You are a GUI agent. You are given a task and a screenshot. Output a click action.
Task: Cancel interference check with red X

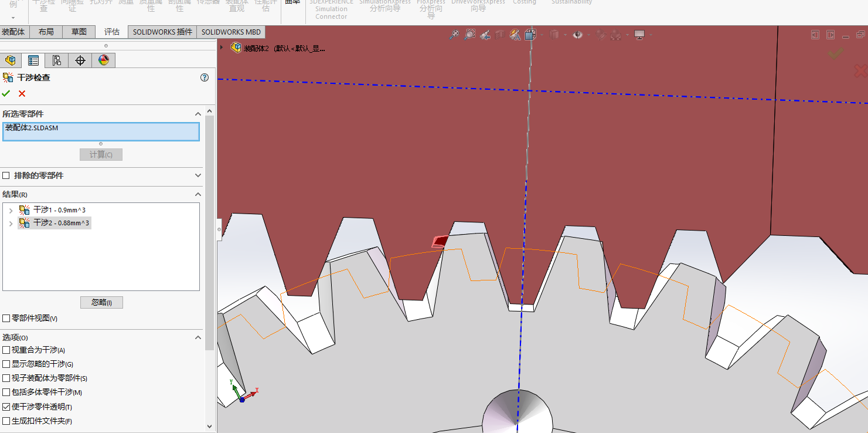(x=22, y=94)
